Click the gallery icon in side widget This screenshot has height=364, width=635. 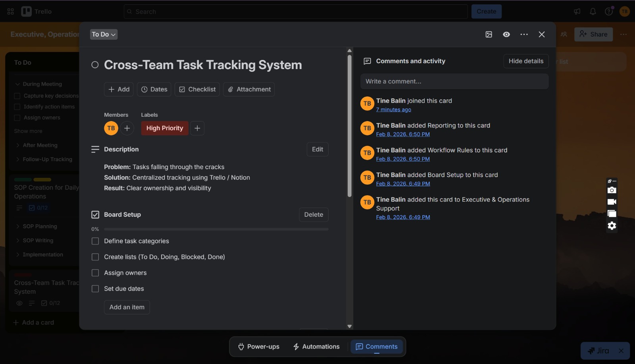612,214
